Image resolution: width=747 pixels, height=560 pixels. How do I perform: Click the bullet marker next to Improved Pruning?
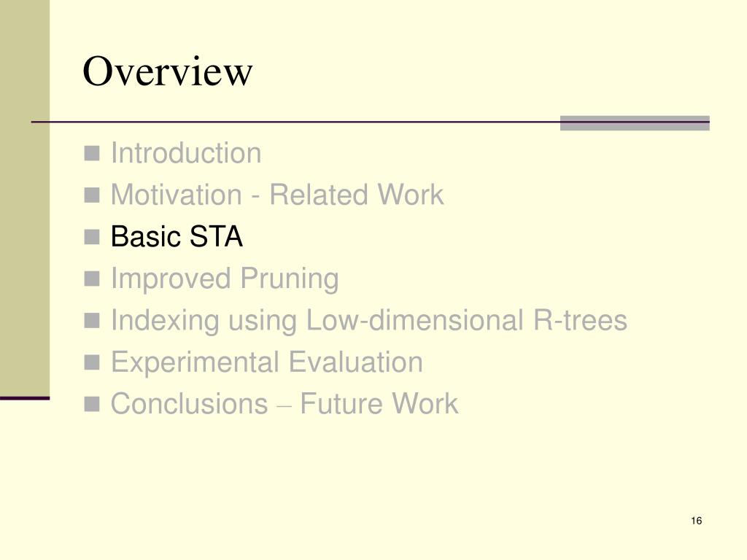(x=91, y=279)
